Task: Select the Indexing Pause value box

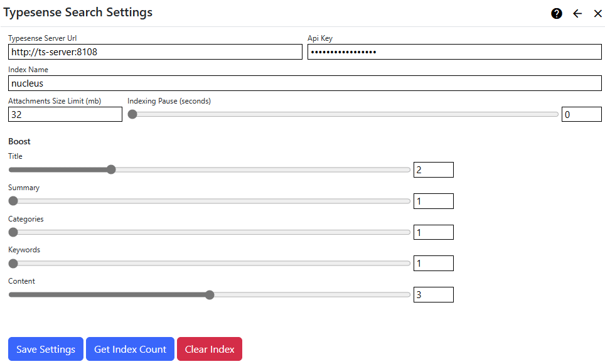Action: point(581,114)
